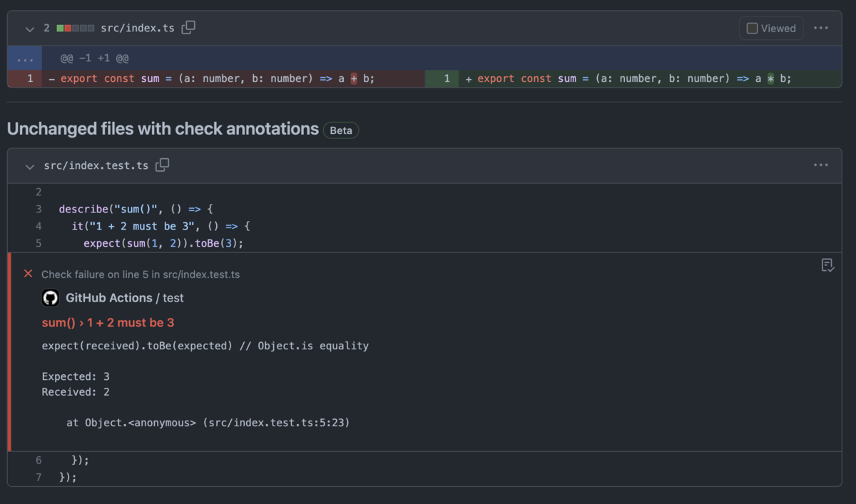Click line number 5 beside the failing expect call
Screen dimensions: 856x504
39,242
